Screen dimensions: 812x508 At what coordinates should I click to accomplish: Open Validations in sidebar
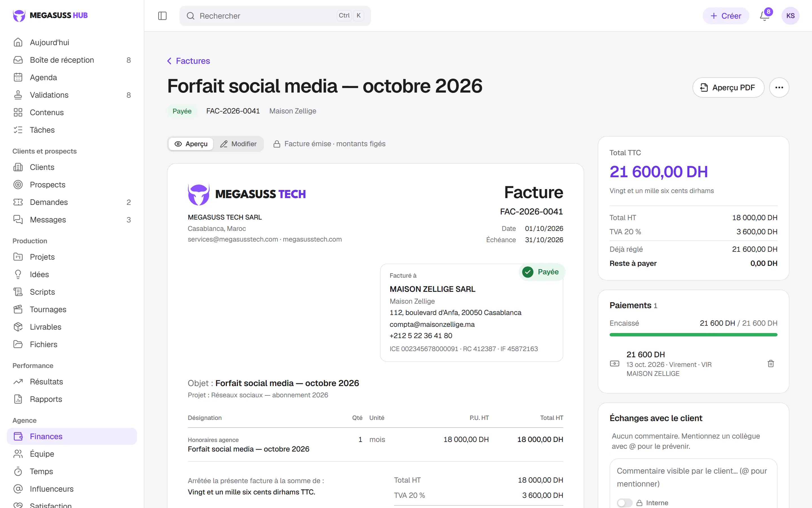(x=72, y=95)
